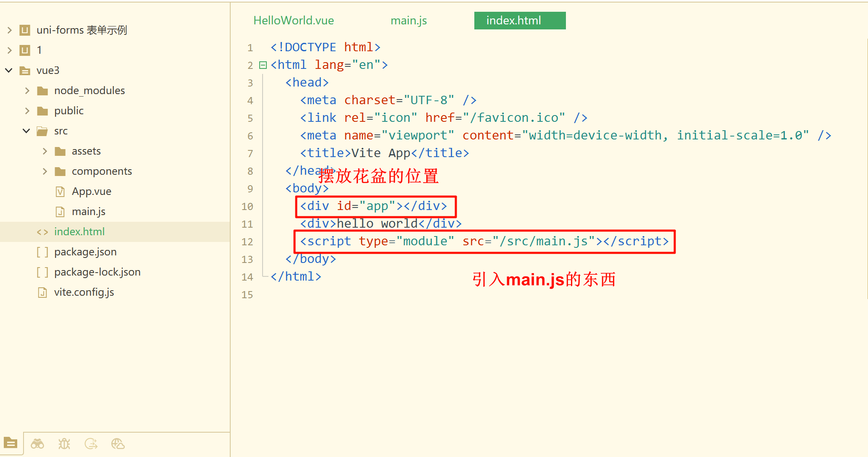Switch to the HelloWorld.vue tab
The image size is (868, 457).
pyautogui.click(x=293, y=21)
